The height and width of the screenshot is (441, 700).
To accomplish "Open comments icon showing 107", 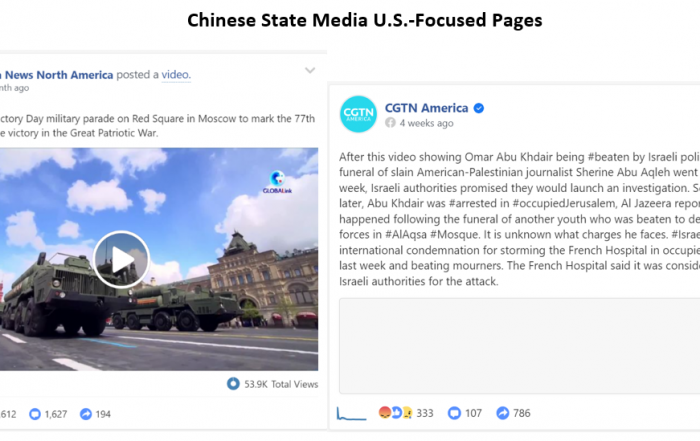I will (454, 413).
